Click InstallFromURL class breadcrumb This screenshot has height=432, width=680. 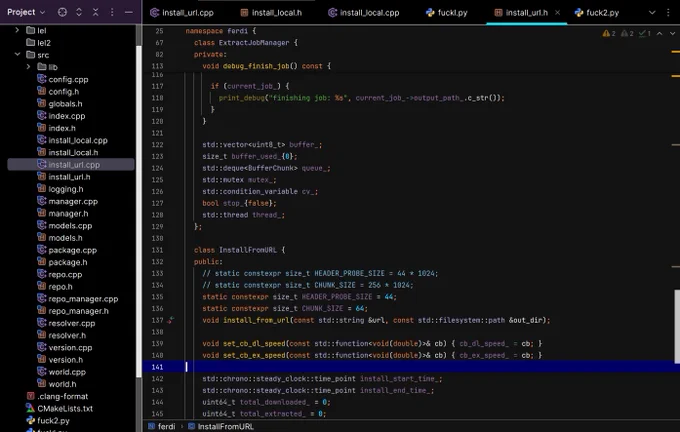tap(221, 426)
